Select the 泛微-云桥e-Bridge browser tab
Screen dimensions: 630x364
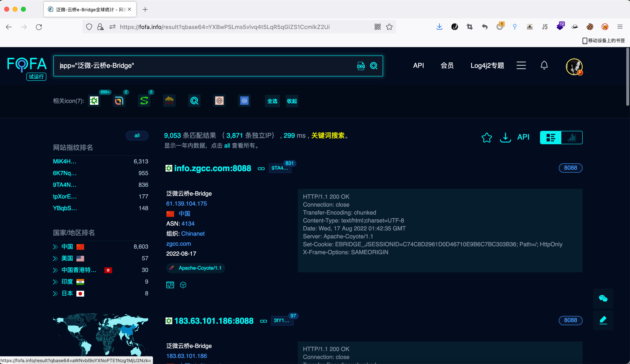coord(90,10)
